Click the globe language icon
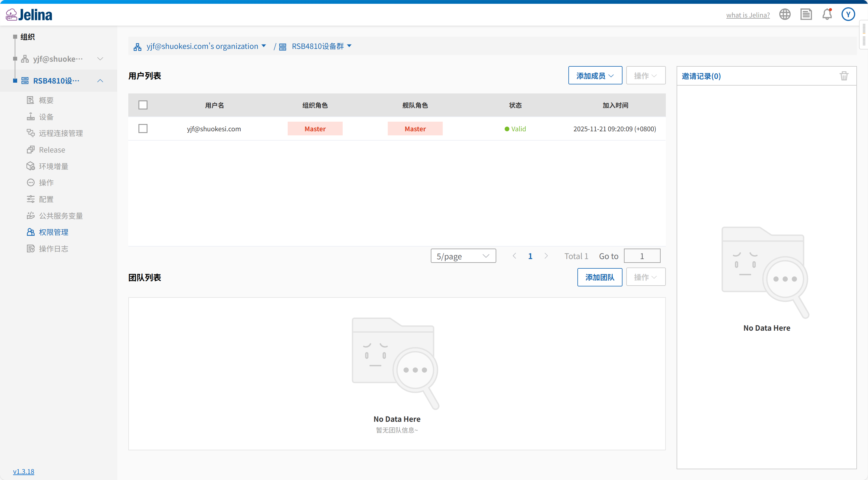 (x=785, y=15)
